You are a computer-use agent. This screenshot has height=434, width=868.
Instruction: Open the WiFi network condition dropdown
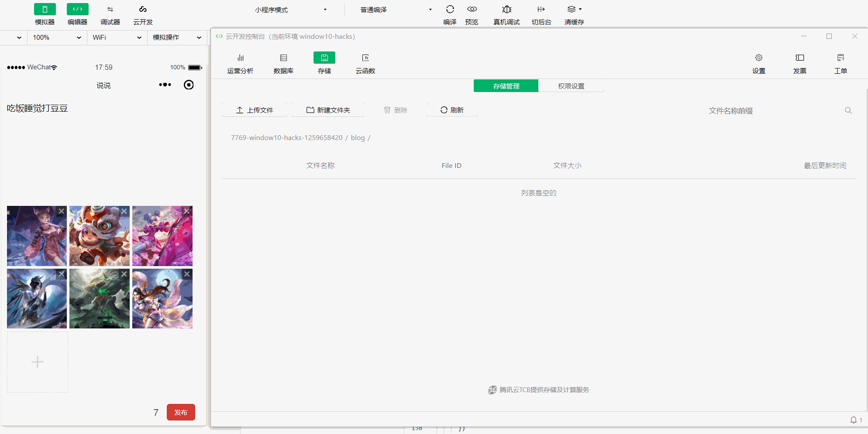pos(117,38)
